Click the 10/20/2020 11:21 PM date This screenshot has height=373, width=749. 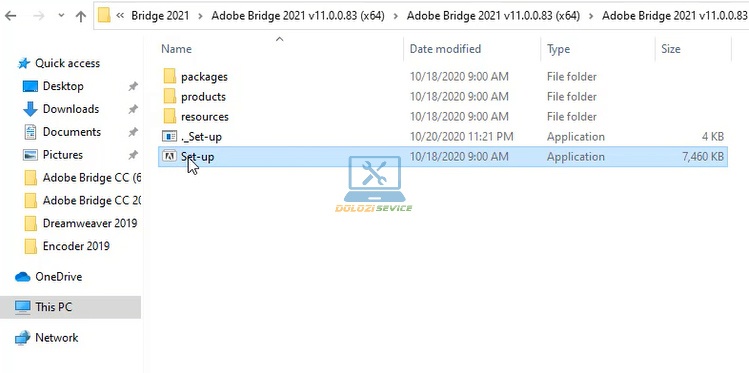coord(461,137)
